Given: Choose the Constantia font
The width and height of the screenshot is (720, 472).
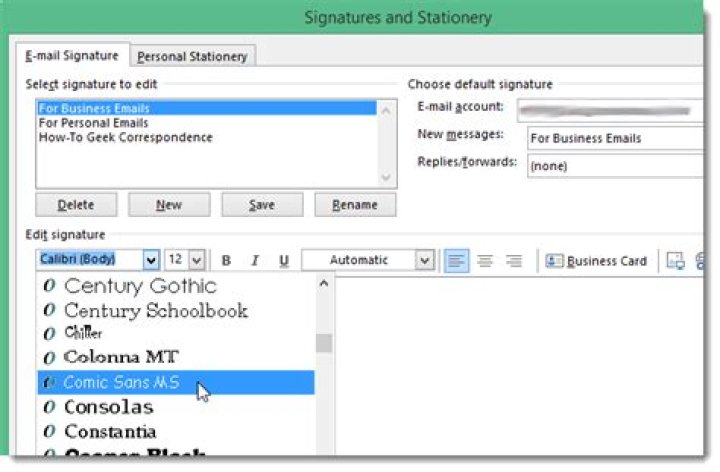Looking at the screenshot, I should 176,432.
